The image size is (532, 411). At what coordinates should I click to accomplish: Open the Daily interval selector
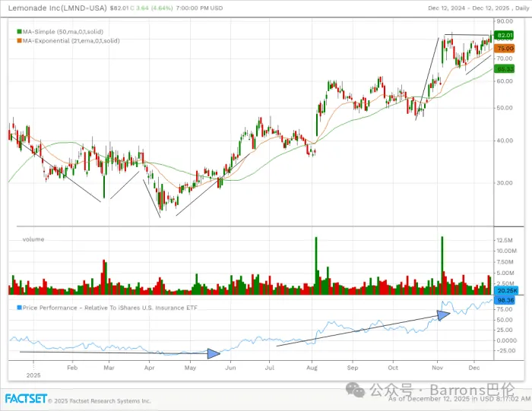coord(519,8)
